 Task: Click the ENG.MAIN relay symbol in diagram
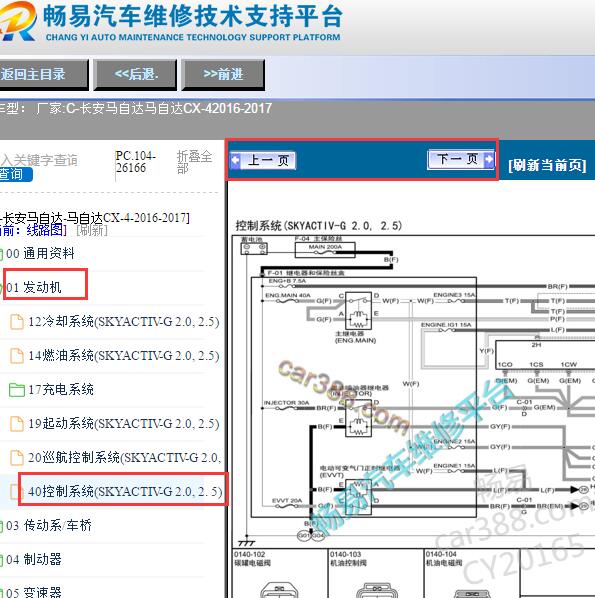(359, 311)
